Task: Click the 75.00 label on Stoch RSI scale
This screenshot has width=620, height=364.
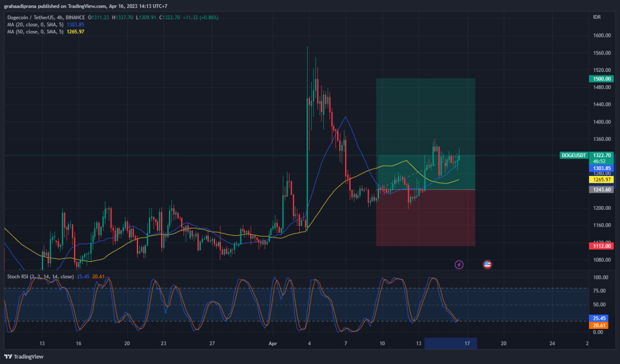Action: coord(601,291)
